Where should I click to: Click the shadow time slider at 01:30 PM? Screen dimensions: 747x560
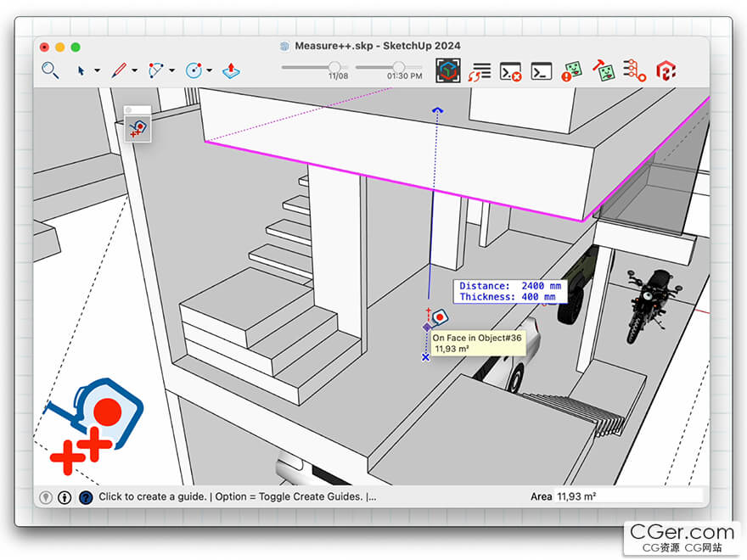tap(398, 67)
